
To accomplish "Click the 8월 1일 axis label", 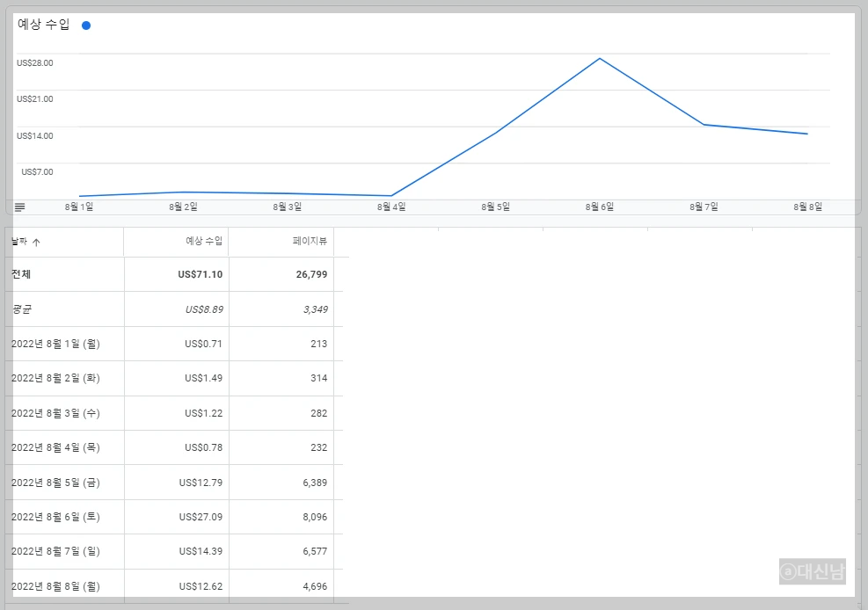I will pyautogui.click(x=79, y=207).
